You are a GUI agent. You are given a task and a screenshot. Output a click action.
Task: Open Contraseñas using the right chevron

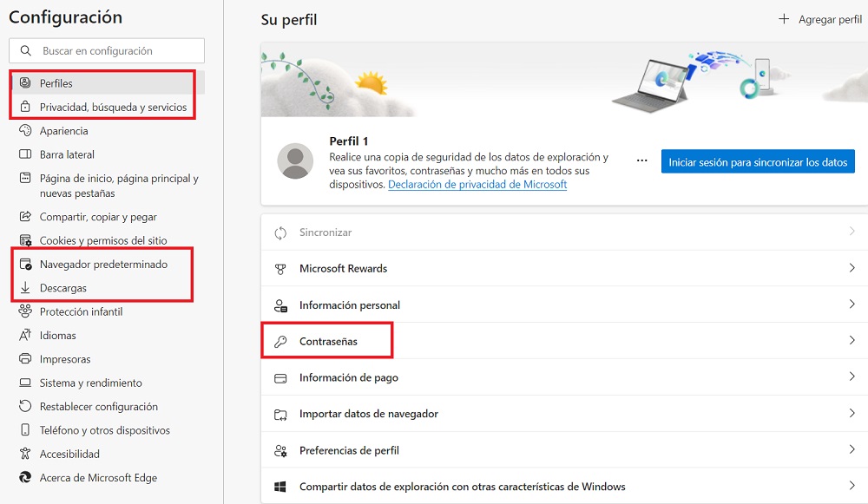(852, 340)
